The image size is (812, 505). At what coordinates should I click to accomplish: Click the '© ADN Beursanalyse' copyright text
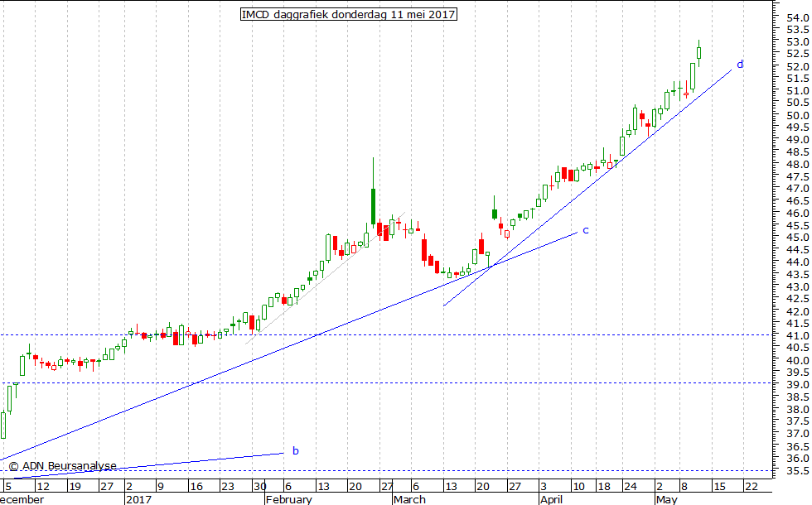pyautogui.click(x=63, y=466)
